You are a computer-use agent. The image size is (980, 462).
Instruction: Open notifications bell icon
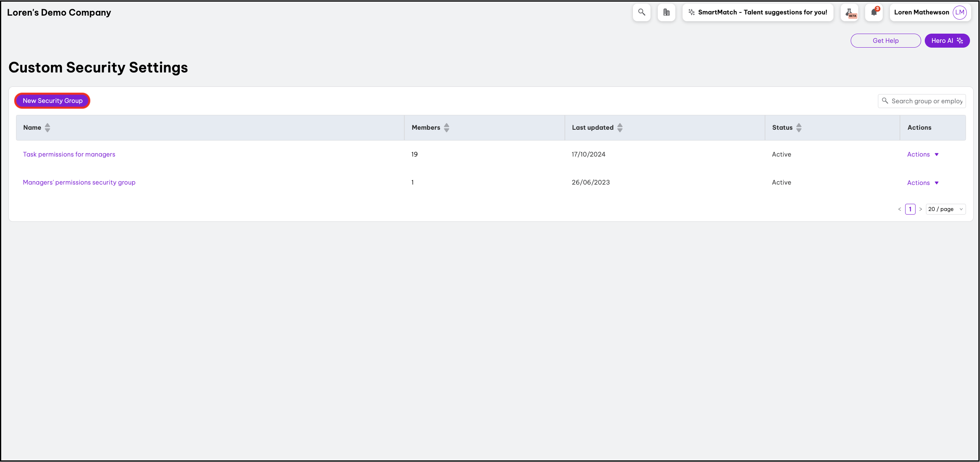(874, 12)
